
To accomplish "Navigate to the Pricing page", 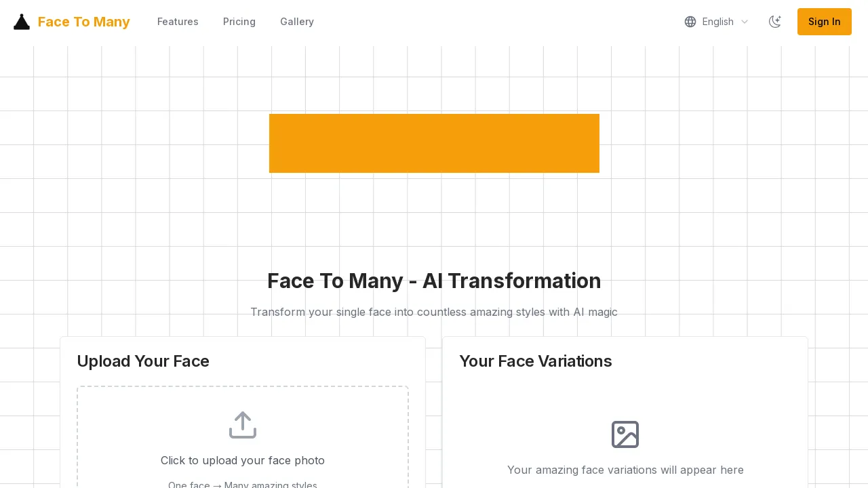I will click(239, 22).
